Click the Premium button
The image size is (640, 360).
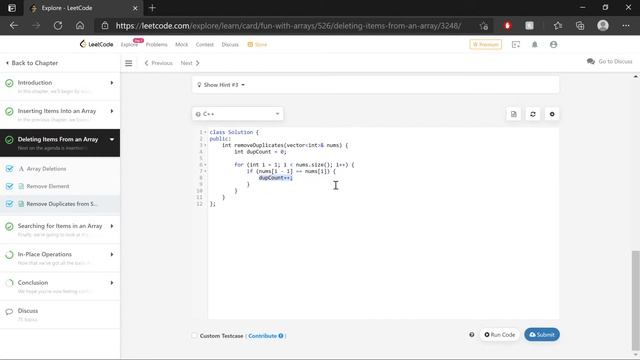pos(486,44)
